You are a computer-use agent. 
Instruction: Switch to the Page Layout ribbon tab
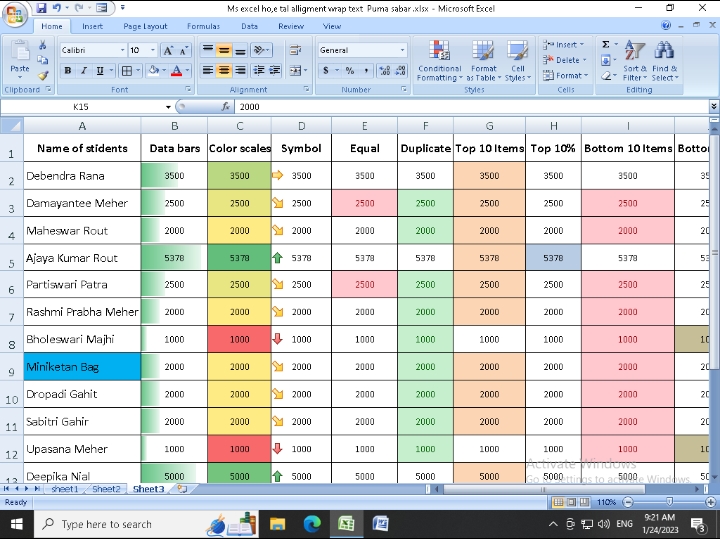tap(147, 26)
